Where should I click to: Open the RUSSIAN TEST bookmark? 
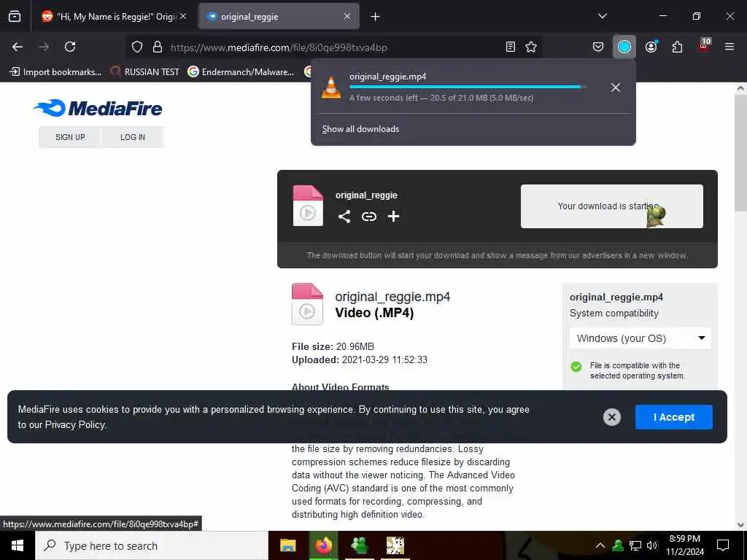coord(145,72)
